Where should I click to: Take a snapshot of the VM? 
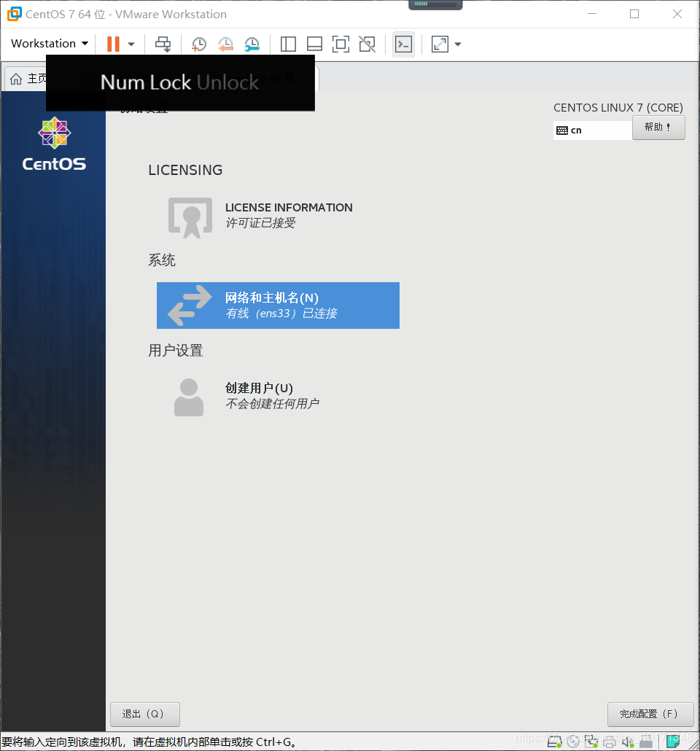[198, 44]
